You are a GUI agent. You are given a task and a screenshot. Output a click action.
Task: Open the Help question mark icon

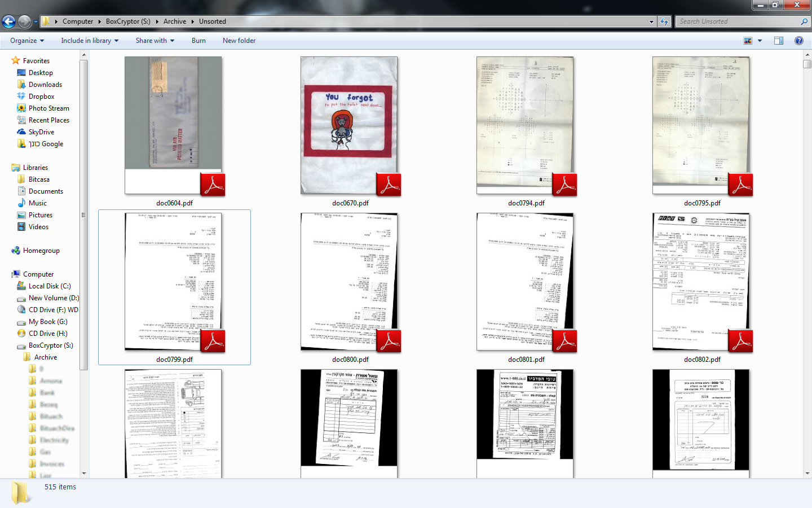pyautogui.click(x=798, y=41)
